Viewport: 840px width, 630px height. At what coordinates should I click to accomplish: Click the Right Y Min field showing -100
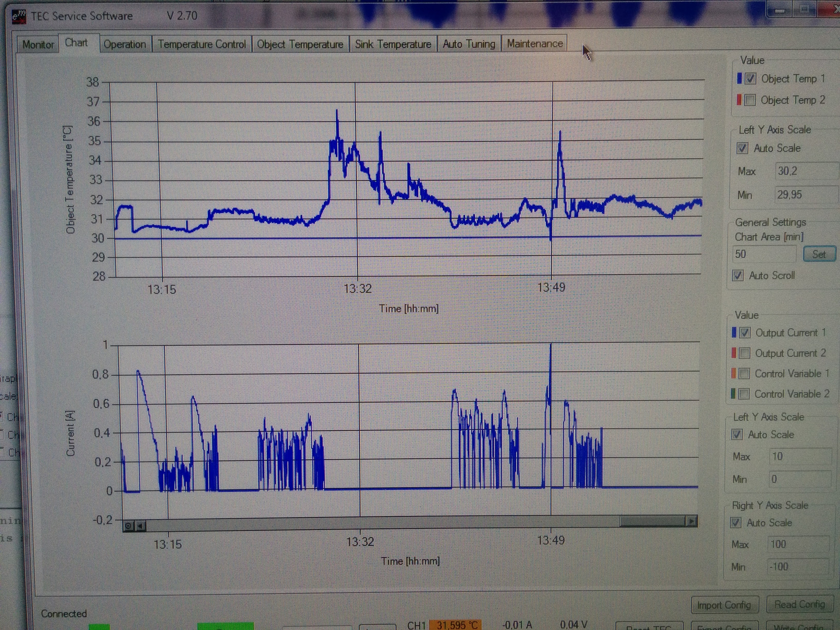pos(798,567)
